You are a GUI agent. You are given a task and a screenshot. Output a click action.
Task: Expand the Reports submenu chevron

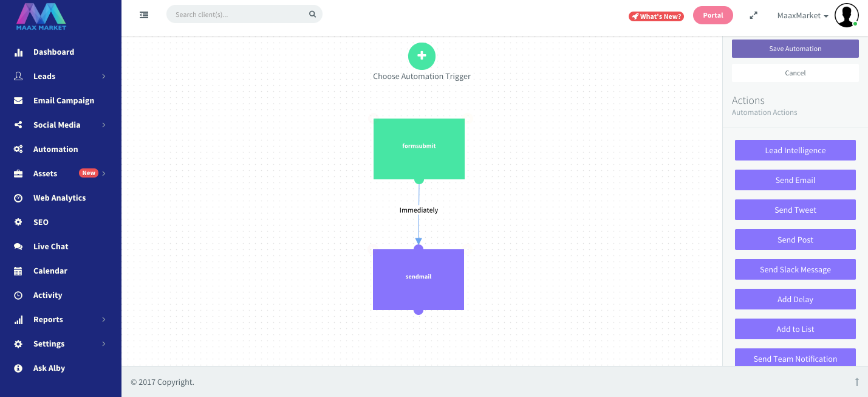(104, 320)
